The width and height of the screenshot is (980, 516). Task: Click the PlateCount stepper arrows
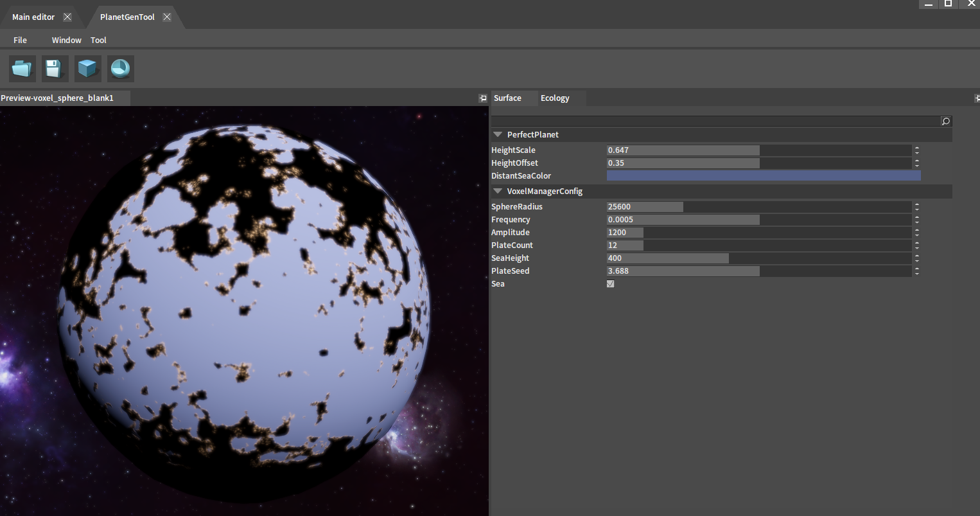point(917,245)
